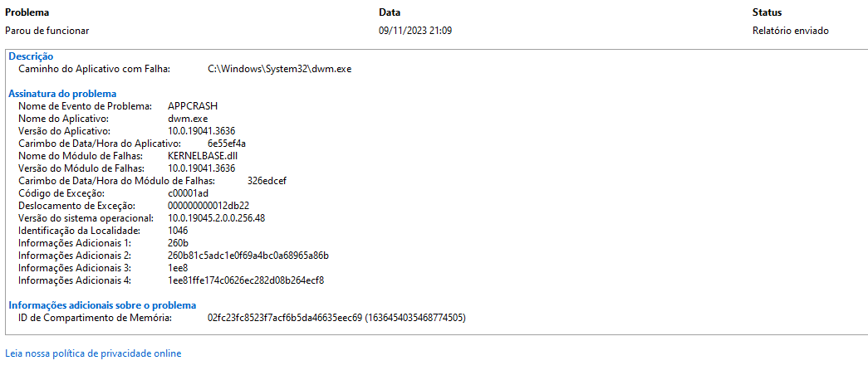868x380 pixels.
Task: Click the 'Informações Adicionais 2' hash value
Action: point(248,256)
